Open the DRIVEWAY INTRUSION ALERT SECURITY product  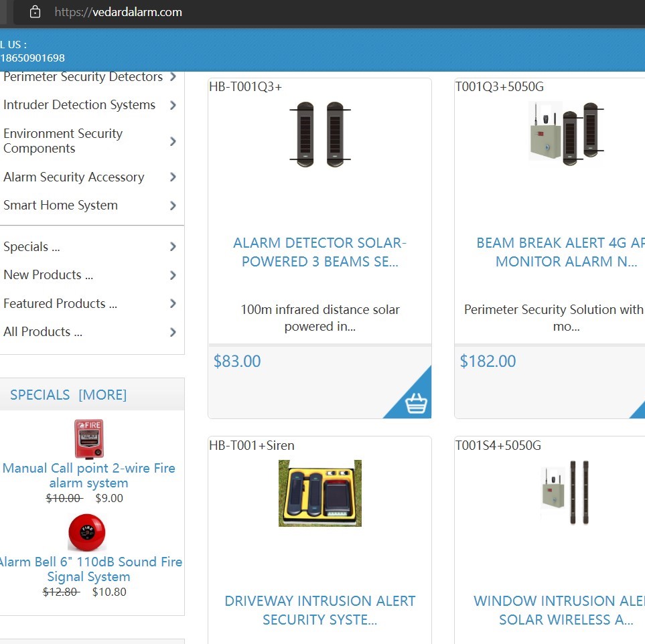coord(319,610)
